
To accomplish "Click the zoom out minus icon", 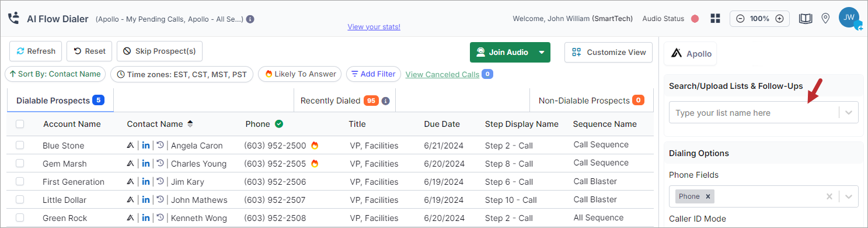I will click(740, 19).
